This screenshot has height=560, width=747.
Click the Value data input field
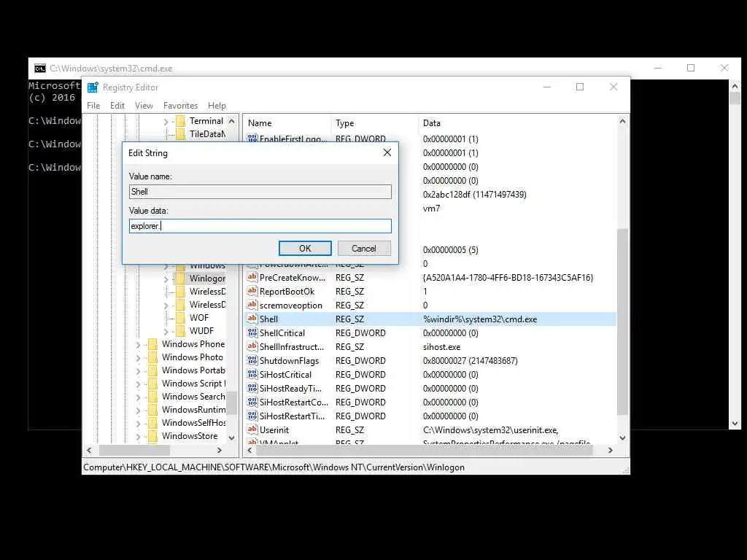[x=260, y=226]
